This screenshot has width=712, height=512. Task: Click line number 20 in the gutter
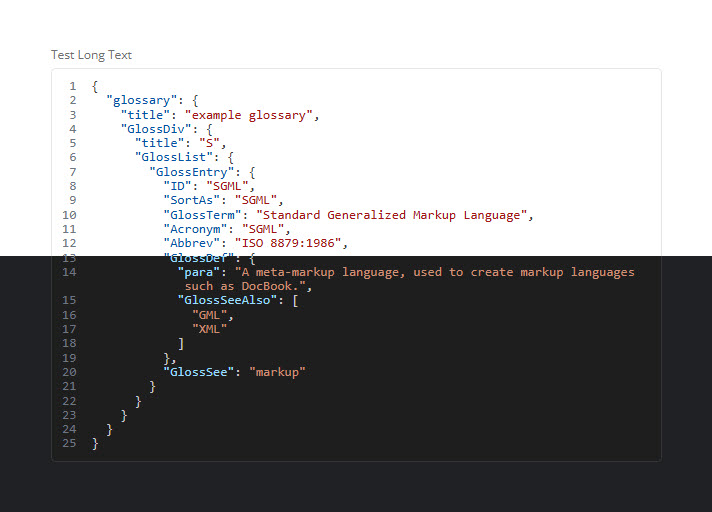click(69, 372)
